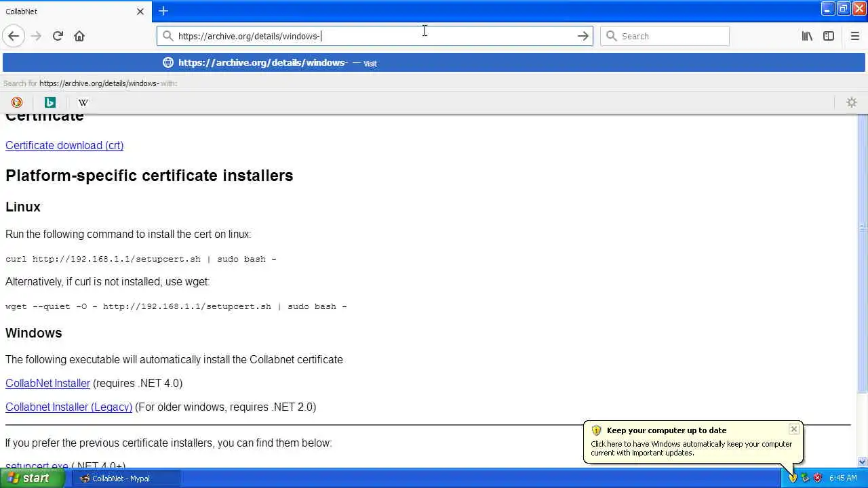Open the Library bookmarks icon
This screenshot has height=488, width=868.
(x=807, y=36)
